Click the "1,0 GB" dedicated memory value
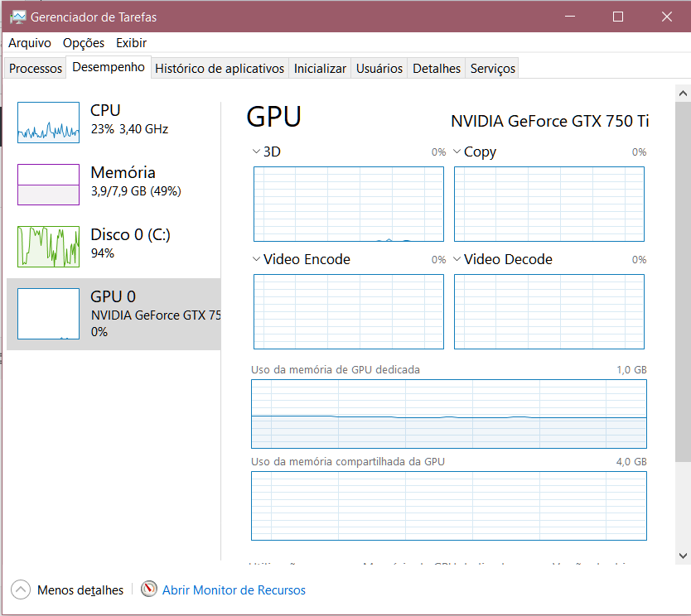 tap(631, 369)
